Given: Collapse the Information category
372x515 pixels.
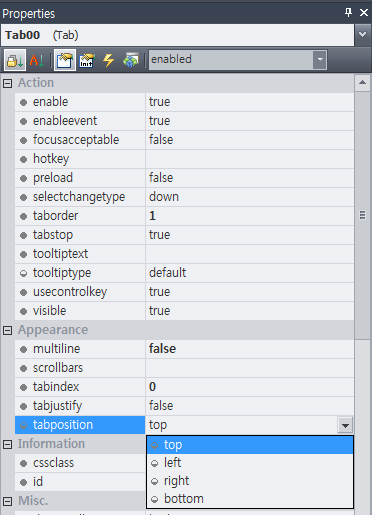Looking at the screenshot, I should [7, 444].
